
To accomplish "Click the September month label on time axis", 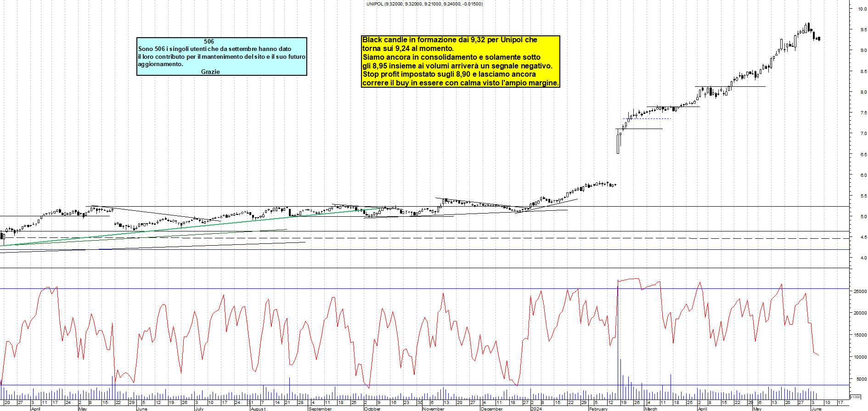I will (x=320, y=408).
